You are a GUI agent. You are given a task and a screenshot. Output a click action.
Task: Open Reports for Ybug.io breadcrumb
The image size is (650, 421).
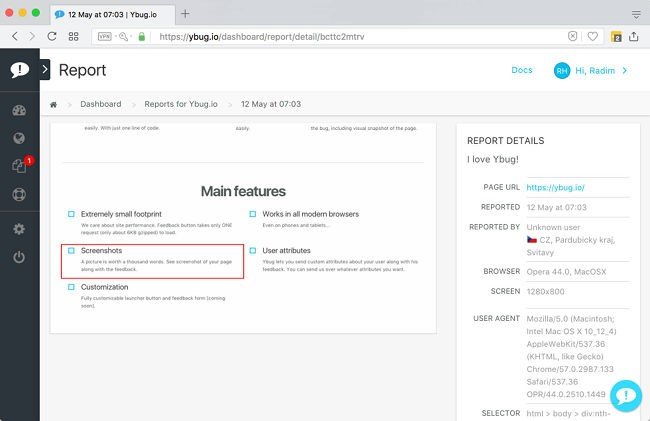(181, 104)
